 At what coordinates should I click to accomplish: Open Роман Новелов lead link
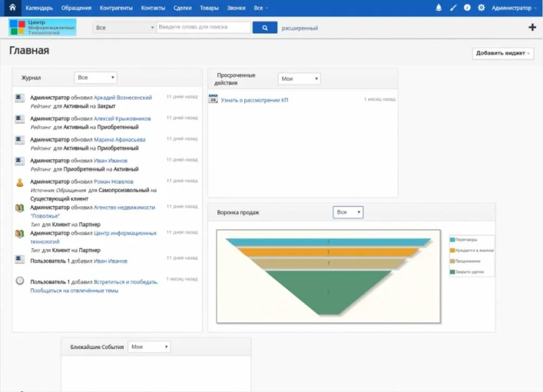coord(113,181)
